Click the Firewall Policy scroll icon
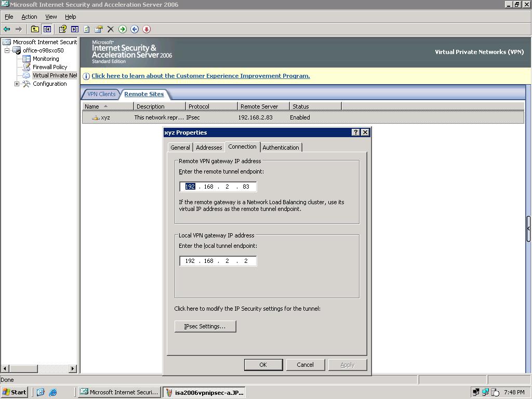Image resolution: width=532 pixels, height=399 pixels. [26, 67]
